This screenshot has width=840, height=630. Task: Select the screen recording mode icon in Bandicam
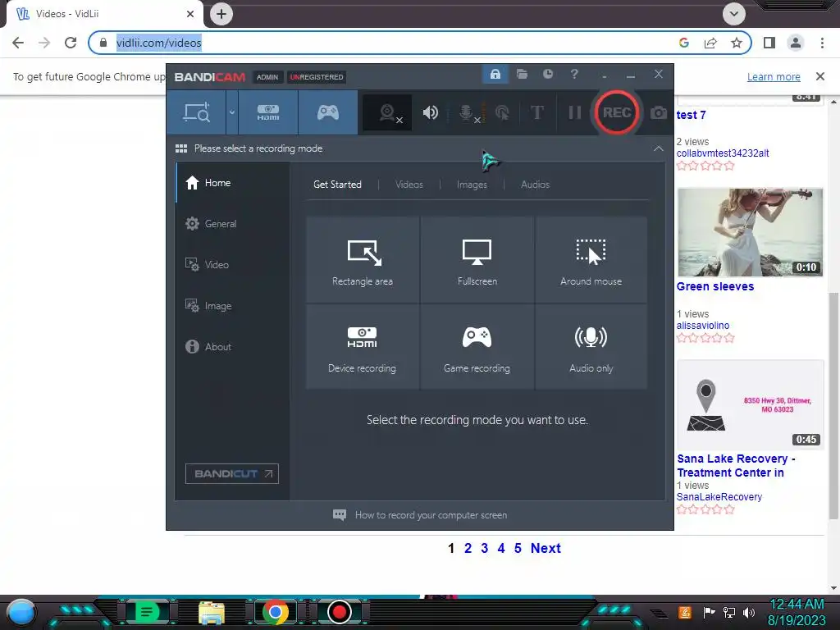[x=196, y=112]
